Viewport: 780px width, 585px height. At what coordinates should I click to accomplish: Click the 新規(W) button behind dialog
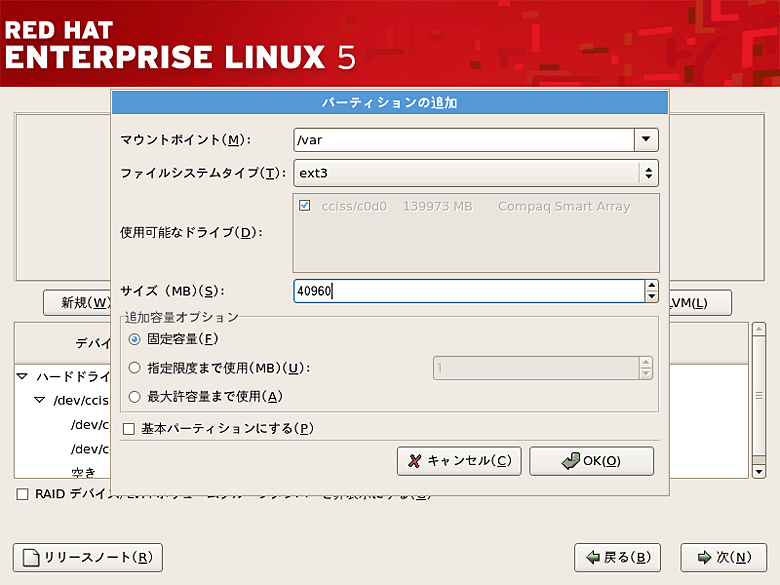click(78, 302)
